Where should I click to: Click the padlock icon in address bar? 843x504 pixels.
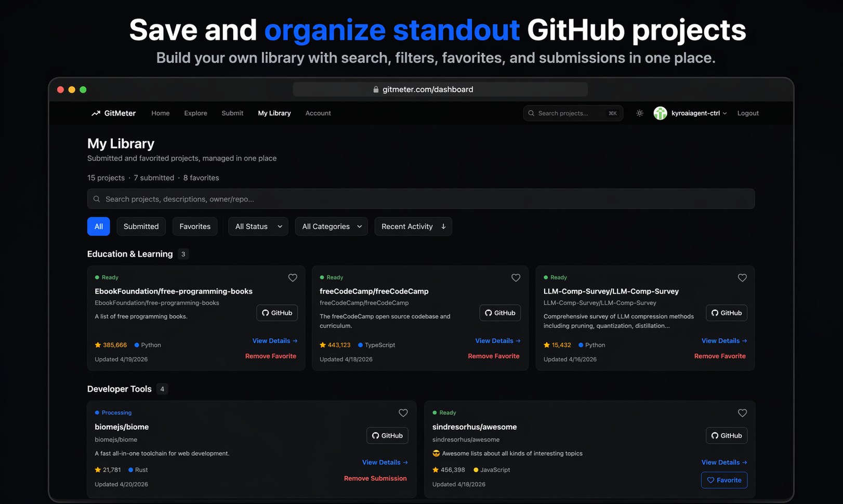tap(376, 89)
